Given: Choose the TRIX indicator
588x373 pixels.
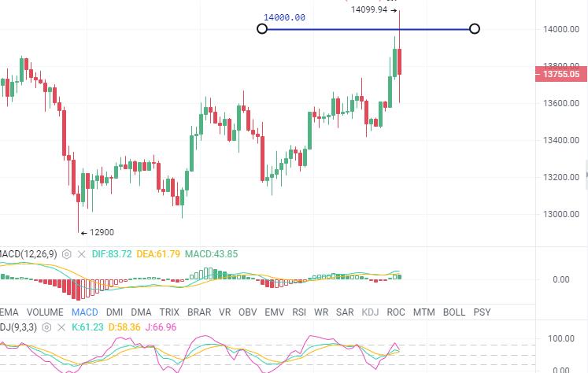Looking at the screenshot, I should 169,312.
